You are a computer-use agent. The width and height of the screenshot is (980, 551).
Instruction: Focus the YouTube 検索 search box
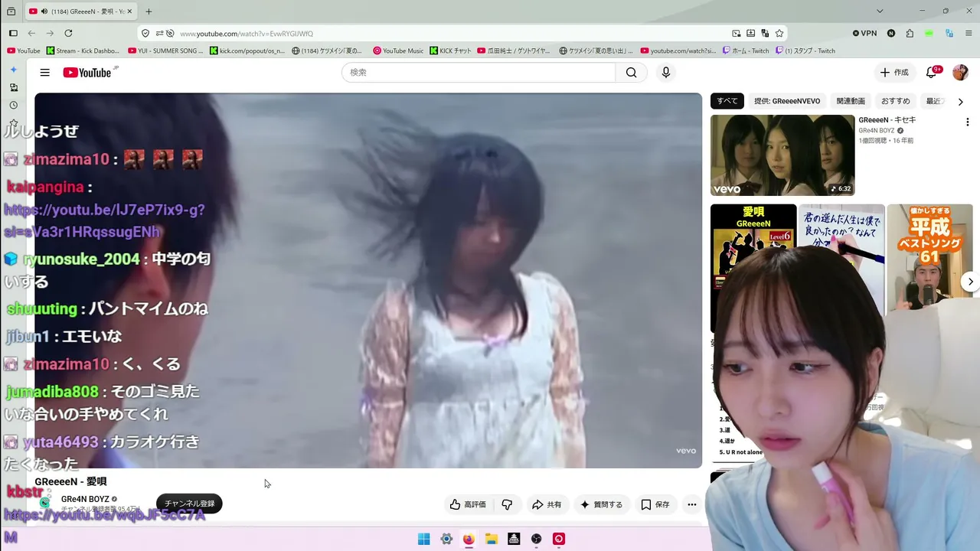coord(479,73)
